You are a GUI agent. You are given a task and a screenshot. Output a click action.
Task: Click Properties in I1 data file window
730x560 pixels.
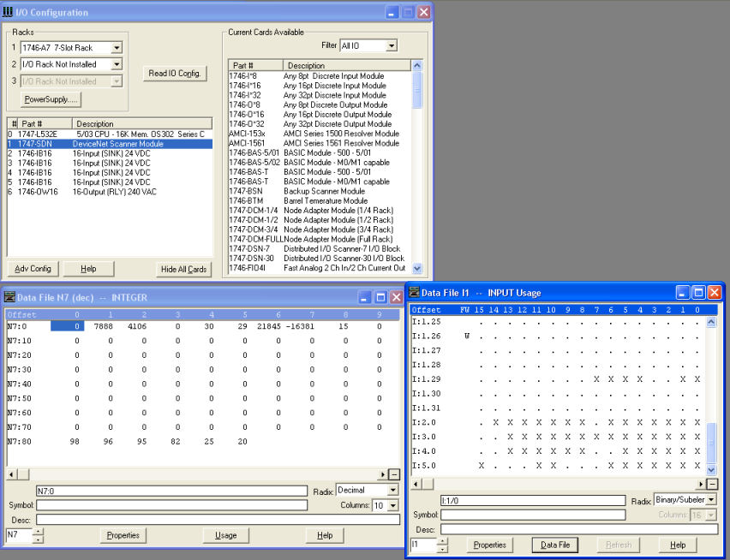pyautogui.click(x=490, y=545)
